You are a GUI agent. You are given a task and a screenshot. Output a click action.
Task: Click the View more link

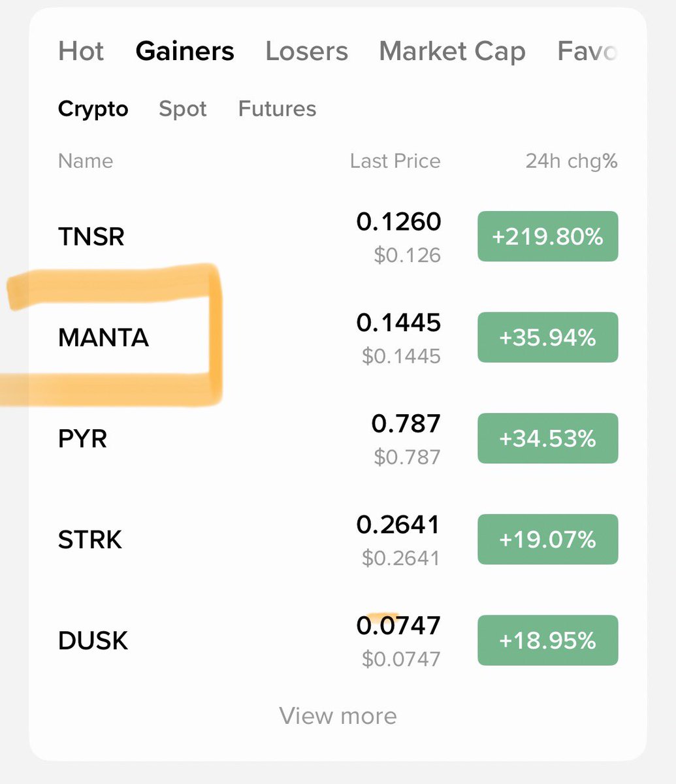[x=338, y=715]
